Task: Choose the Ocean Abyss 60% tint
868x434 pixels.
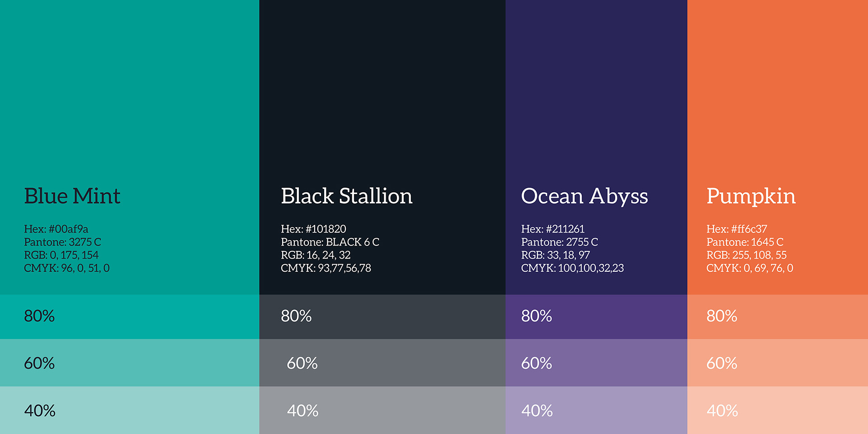Action: 596,363
